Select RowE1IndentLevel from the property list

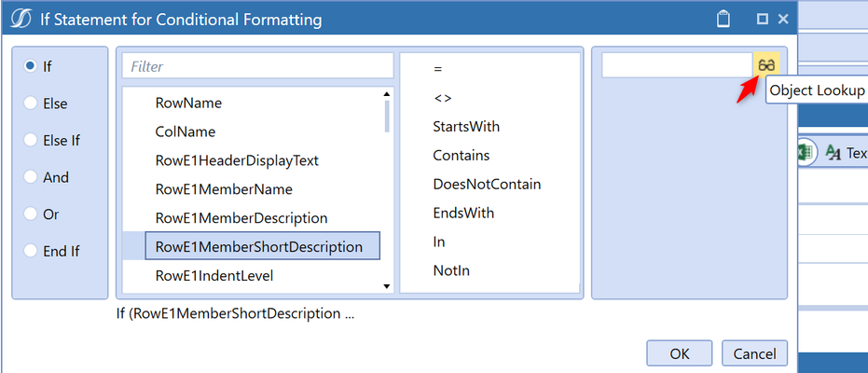[214, 275]
